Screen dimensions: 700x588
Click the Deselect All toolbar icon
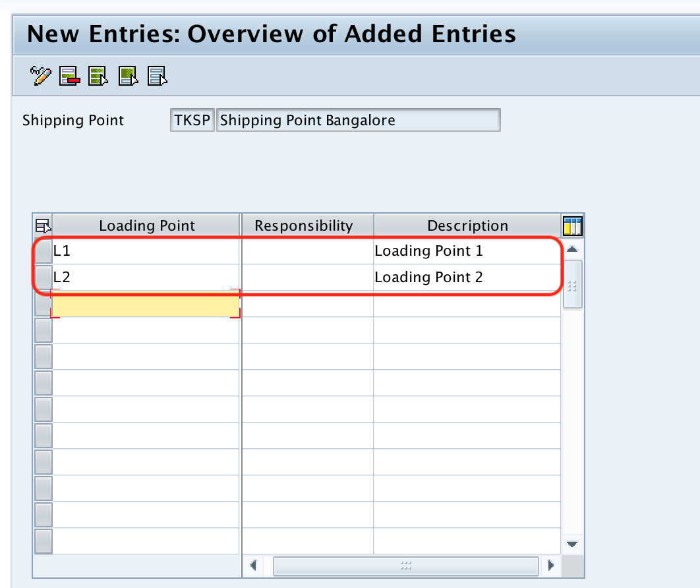(x=156, y=75)
